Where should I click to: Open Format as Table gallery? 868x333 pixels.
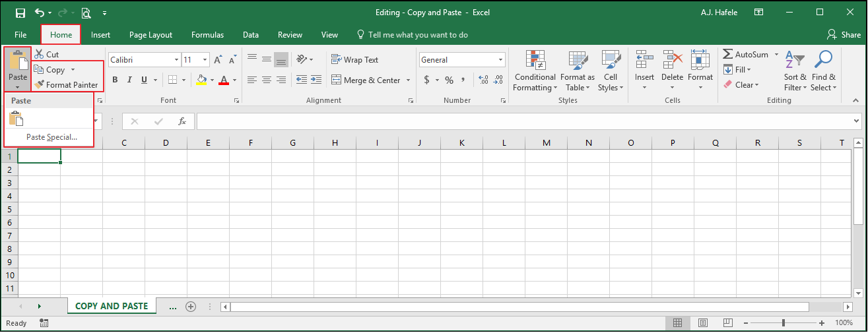click(x=578, y=71)
